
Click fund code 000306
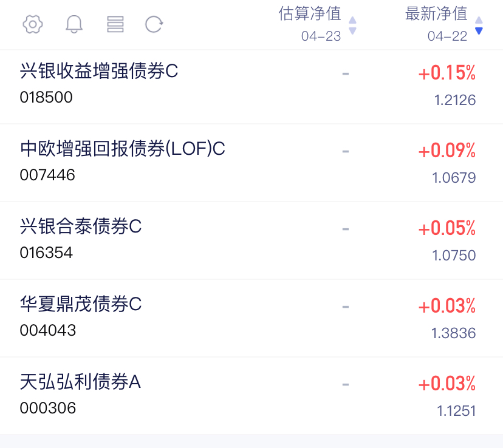pos(48,408)
